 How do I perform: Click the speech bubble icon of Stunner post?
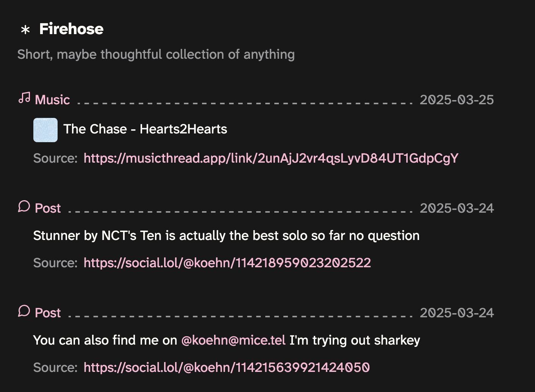[24, 206]
